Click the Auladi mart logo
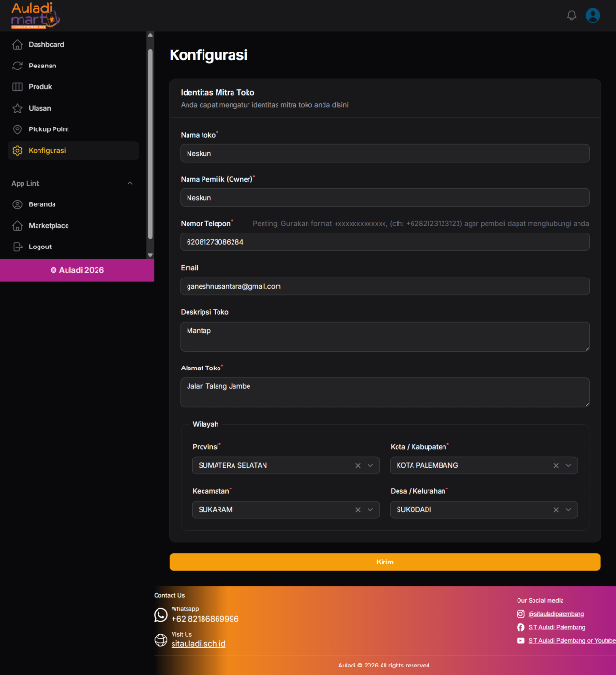616x675 pixels. [x=36, y=16]
